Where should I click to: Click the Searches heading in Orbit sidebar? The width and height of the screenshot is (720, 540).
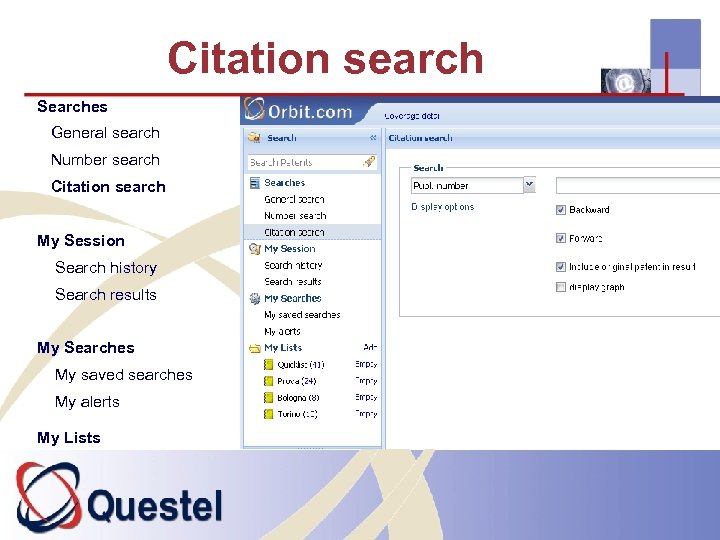coord(285,183)
